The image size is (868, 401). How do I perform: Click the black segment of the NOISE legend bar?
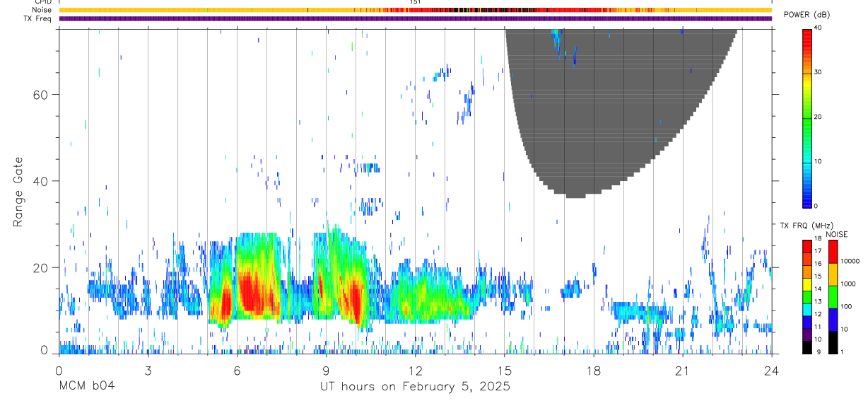833,342
